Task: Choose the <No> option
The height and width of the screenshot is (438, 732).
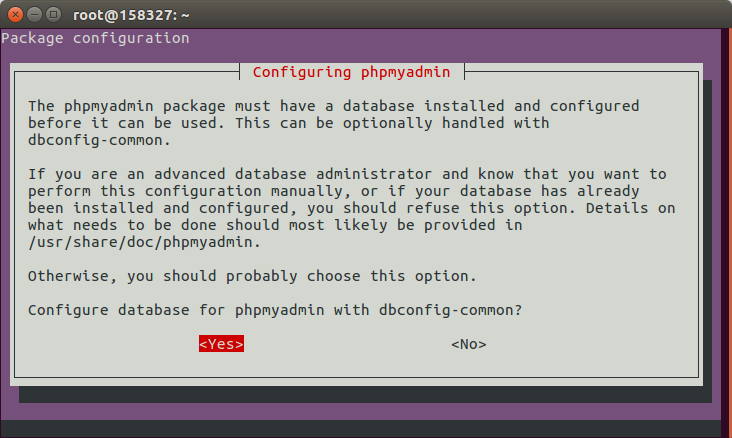Action: click(x=469, y=344)
